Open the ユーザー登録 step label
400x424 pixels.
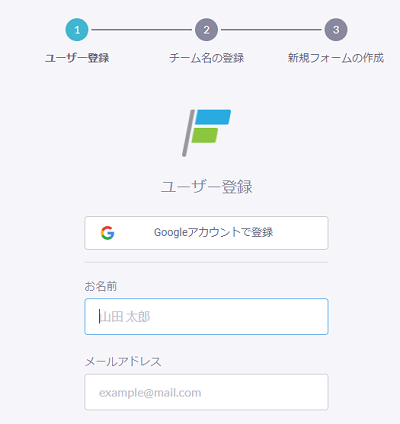coord(77,58)
